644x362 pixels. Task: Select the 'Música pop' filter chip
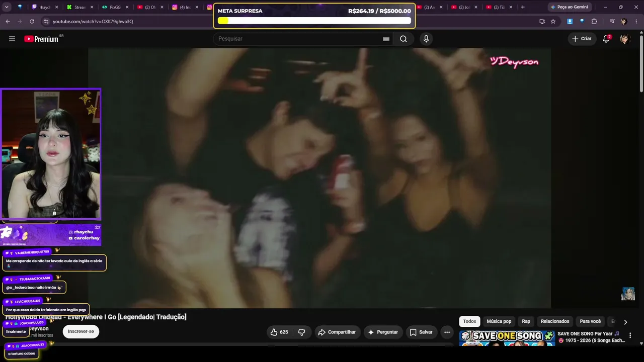(x=499, y=321)
